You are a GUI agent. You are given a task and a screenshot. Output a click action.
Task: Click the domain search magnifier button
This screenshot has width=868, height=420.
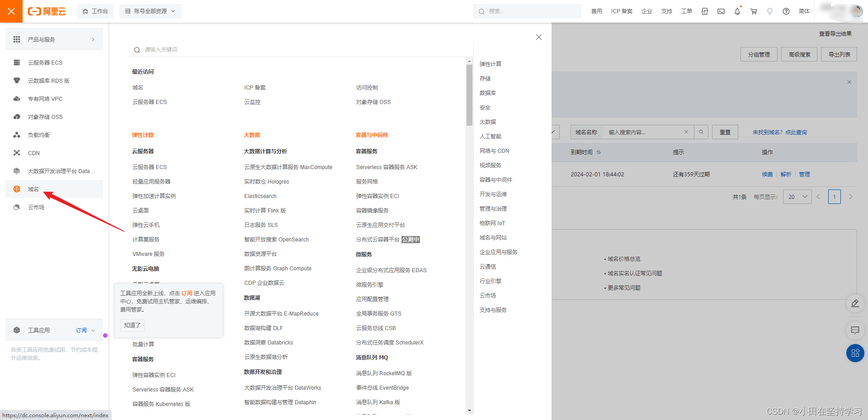tap(701, 132)
